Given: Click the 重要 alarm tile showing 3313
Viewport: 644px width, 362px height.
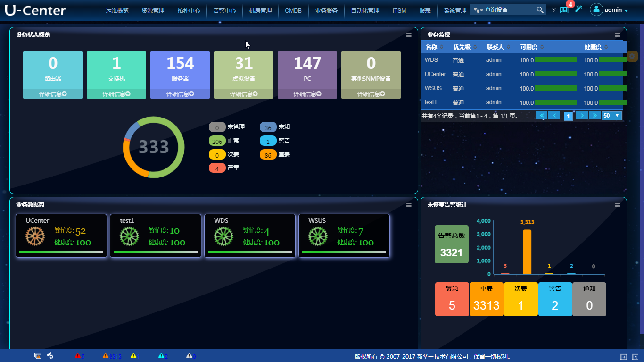Looking at the screenshot, I should tap(487, 299).
